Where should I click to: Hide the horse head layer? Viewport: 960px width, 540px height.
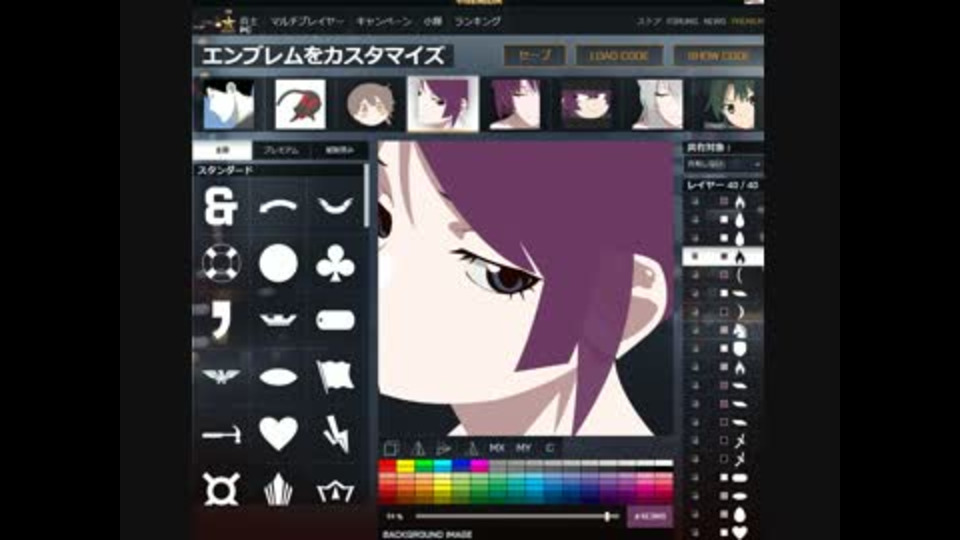pos(695,330)
